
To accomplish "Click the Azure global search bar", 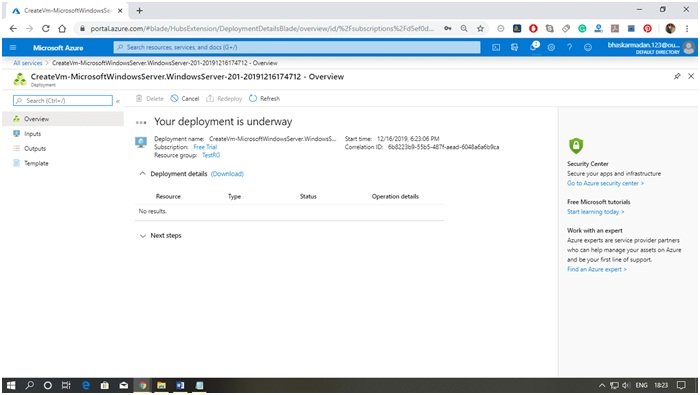I will [x=297, y=47].
